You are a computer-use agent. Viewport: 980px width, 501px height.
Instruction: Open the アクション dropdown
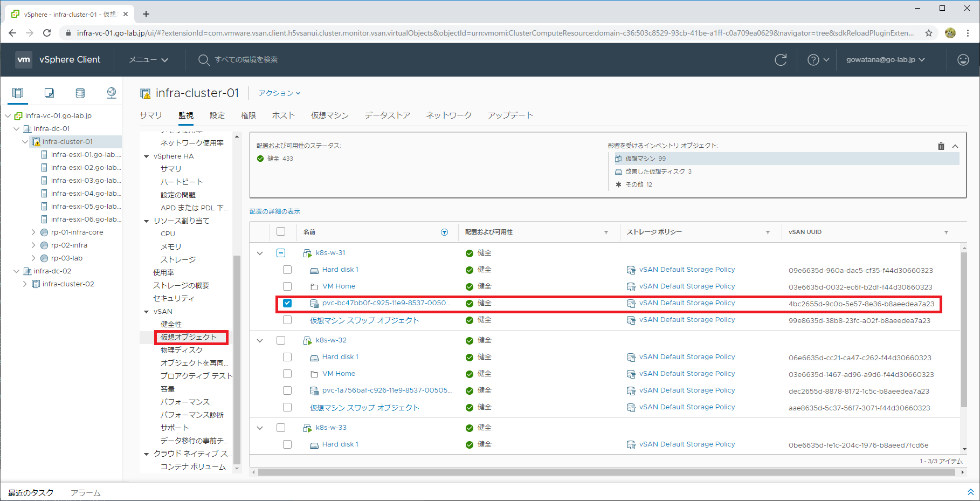[x=279, y=93]
